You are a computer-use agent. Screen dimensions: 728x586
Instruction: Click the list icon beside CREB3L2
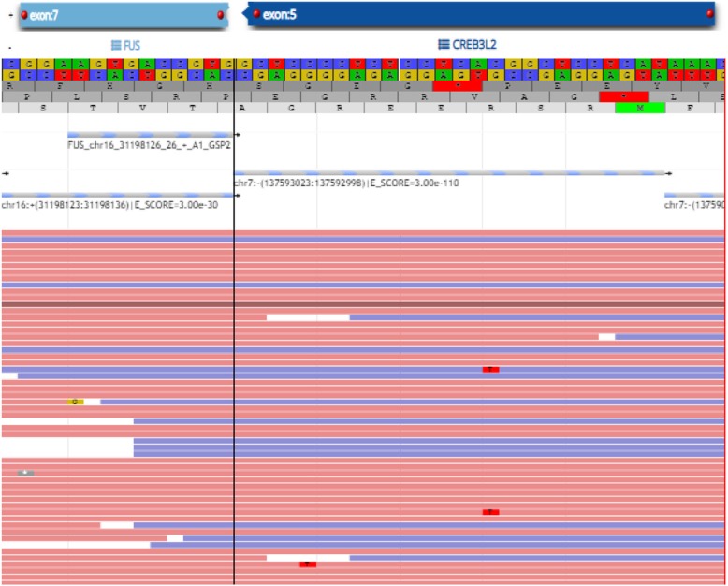[444, 44]
